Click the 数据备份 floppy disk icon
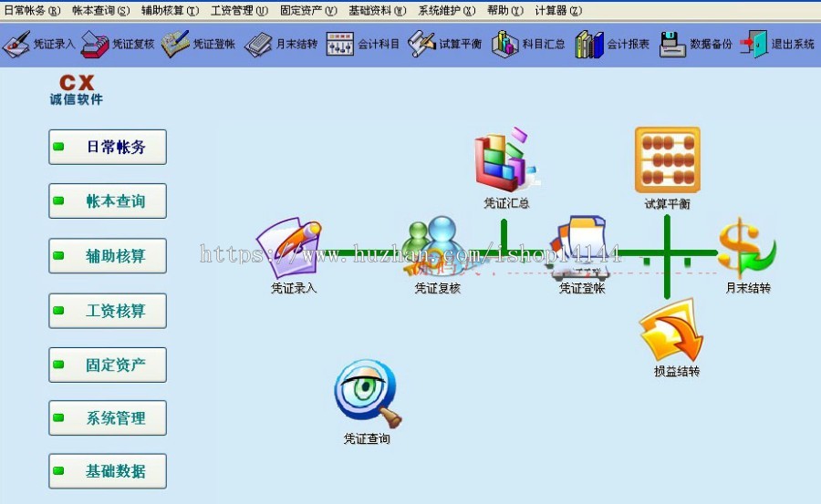 672,44
